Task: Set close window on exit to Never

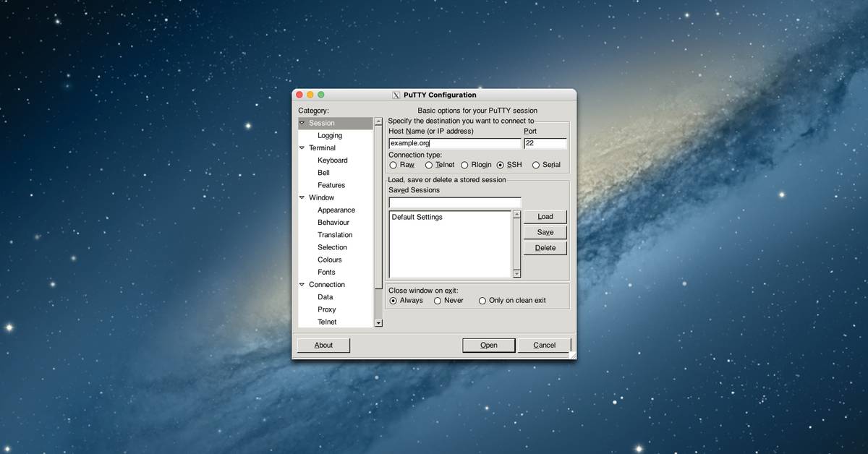Action: pos(438,301)
